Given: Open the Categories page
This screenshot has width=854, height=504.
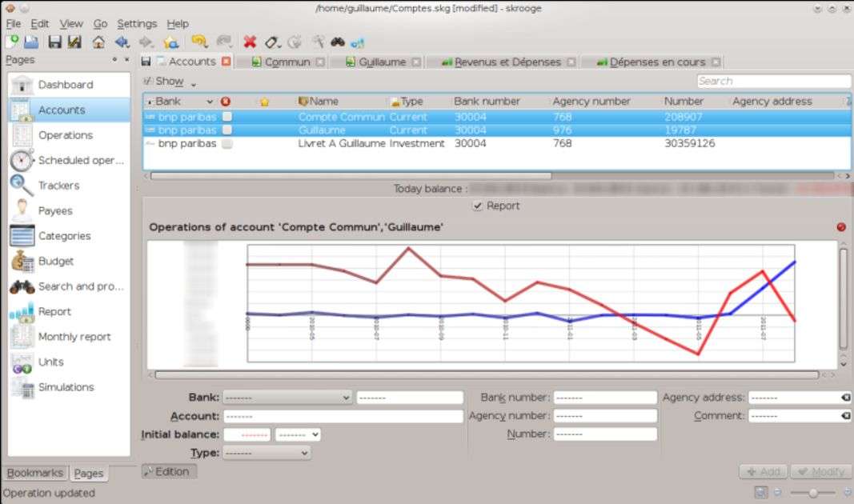Looking at the screenshot, I should tap(69, 236).
